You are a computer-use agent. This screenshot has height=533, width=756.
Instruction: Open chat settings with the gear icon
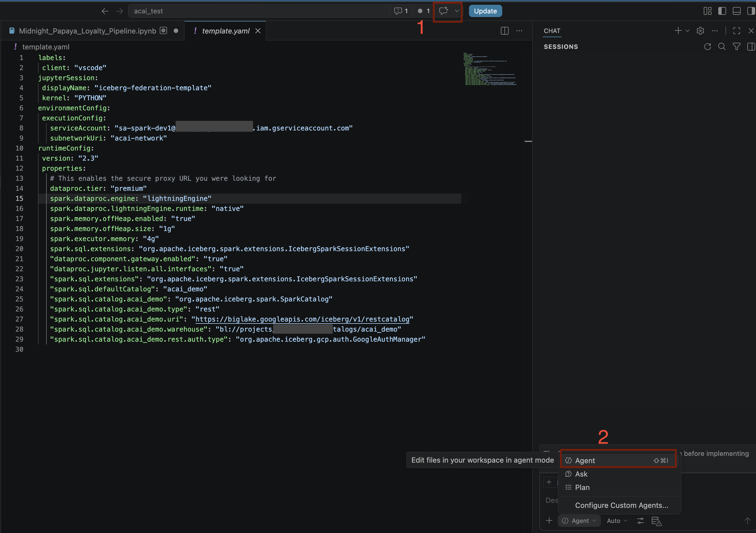[700, 31]
